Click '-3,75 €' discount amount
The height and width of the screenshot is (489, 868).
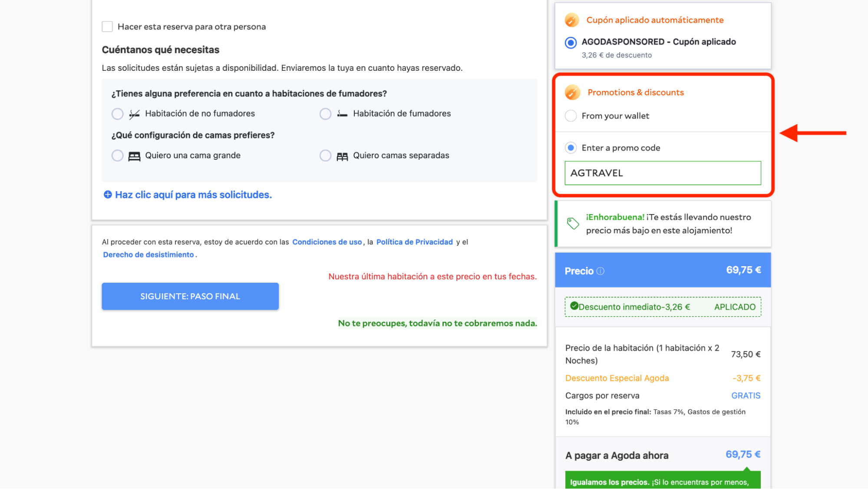click(746, 378)
